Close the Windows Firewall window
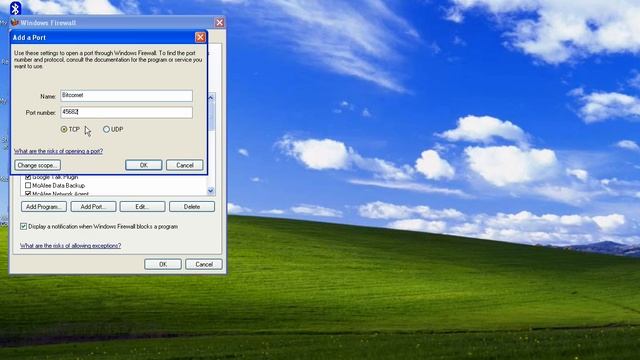The width and height of the screenshot is (640, 360). point(220,22)
